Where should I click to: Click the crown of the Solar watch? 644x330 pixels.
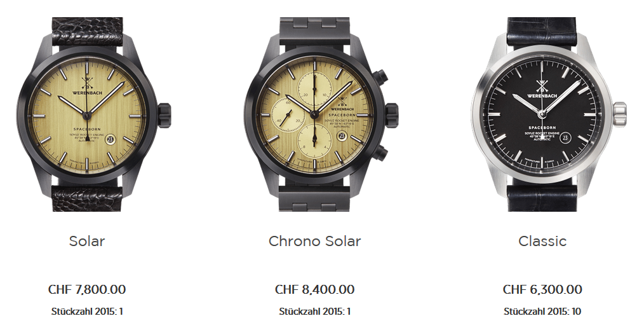click(x=164, y=116)
